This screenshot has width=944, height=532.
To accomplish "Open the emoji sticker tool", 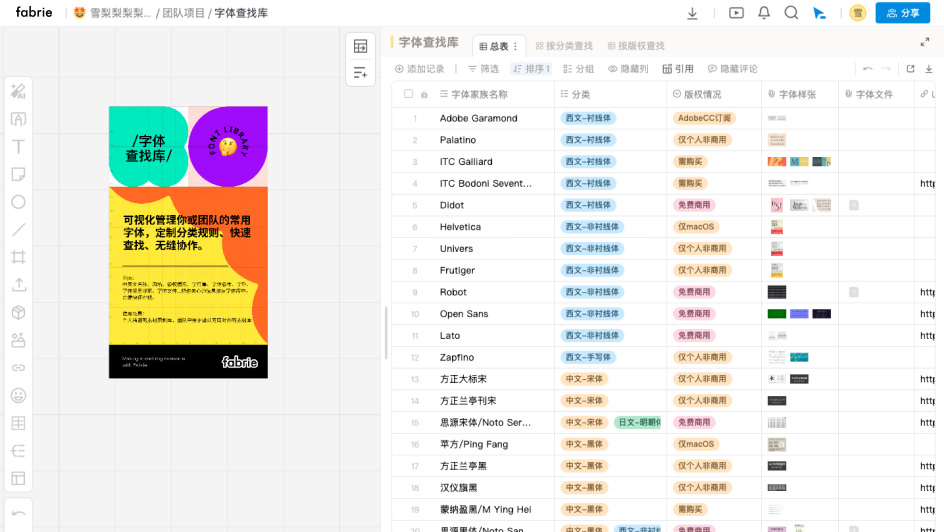I will tap(18, 395).
